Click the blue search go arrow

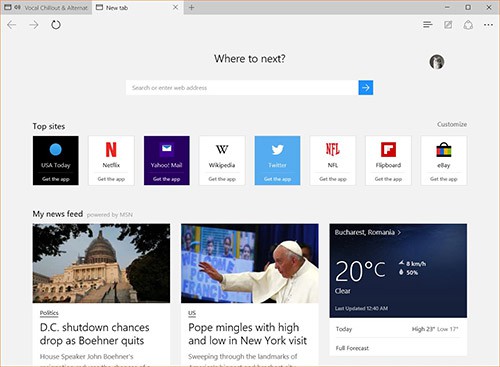tap(366, 88)
